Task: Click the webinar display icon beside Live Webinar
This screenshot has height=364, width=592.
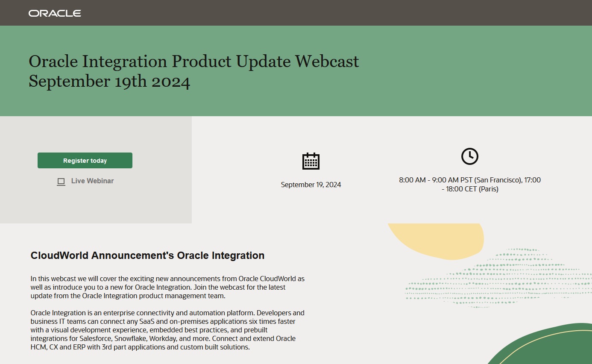Action: click(x=61, y=181)
